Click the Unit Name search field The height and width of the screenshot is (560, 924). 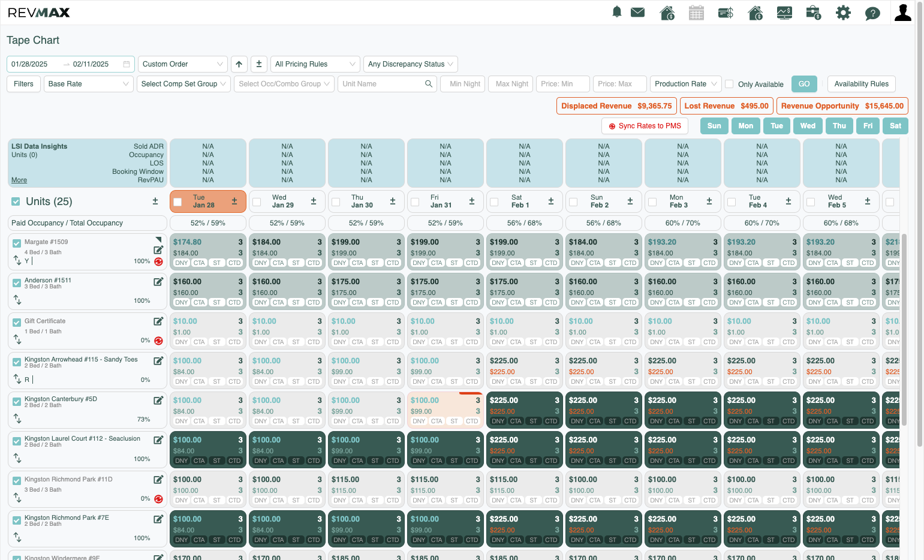point(387,84)
